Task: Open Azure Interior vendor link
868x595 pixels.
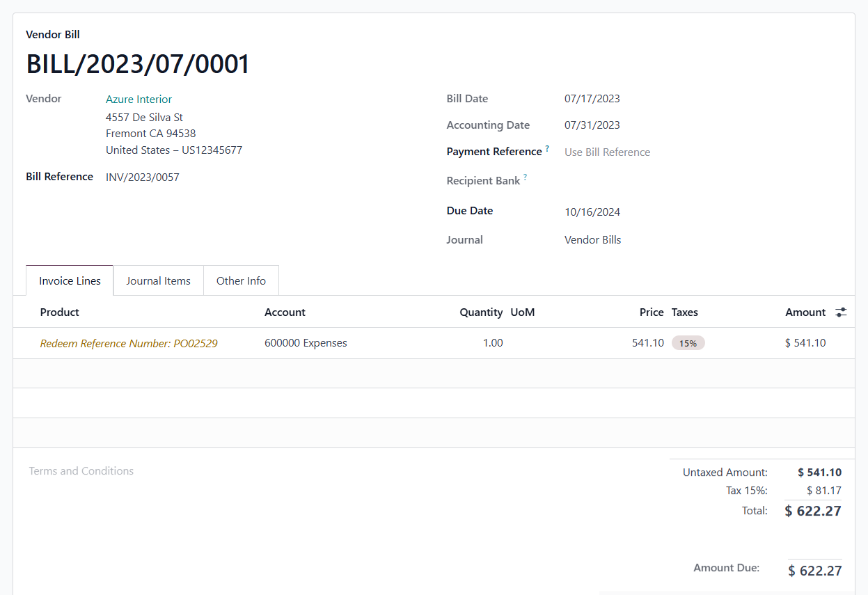Action: click(139, 100)
